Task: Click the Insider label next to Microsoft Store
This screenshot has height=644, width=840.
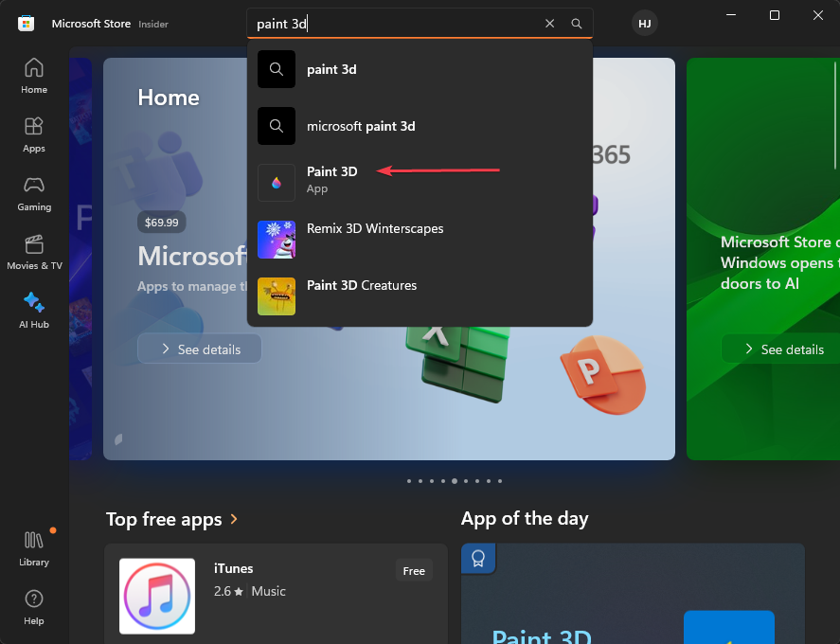Action: [x=153, y=24]
